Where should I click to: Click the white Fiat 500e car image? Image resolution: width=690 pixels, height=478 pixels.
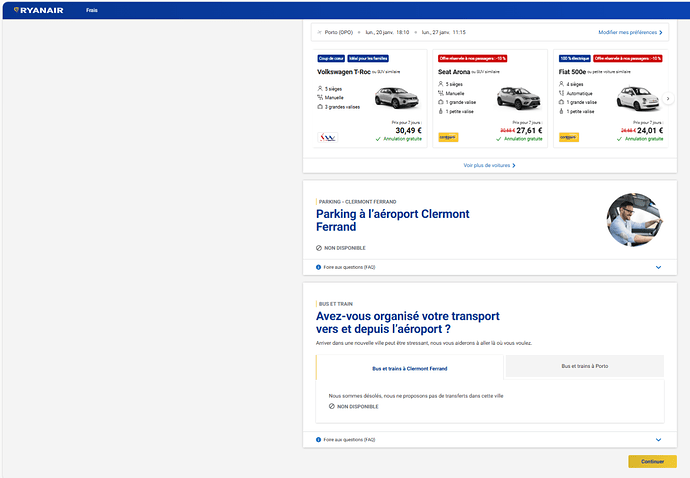[638, 98]
